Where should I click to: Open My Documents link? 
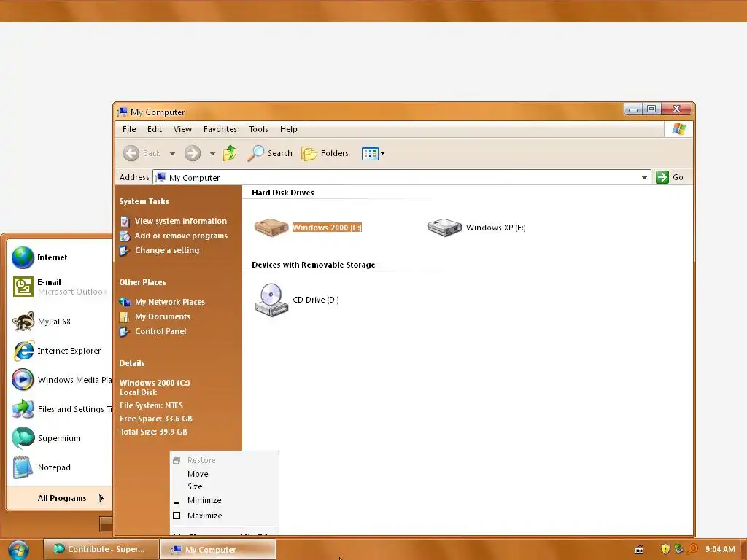click(x=163, y=316)
